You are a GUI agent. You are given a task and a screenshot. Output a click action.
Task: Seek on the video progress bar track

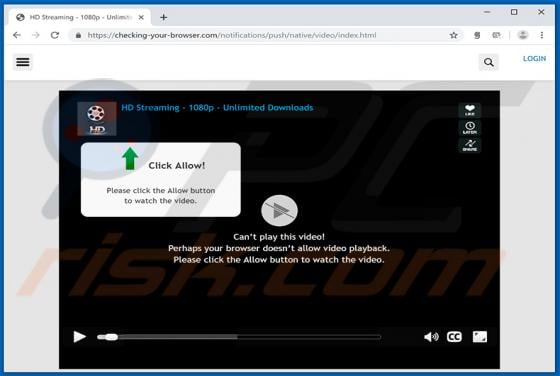coord(239,337)
